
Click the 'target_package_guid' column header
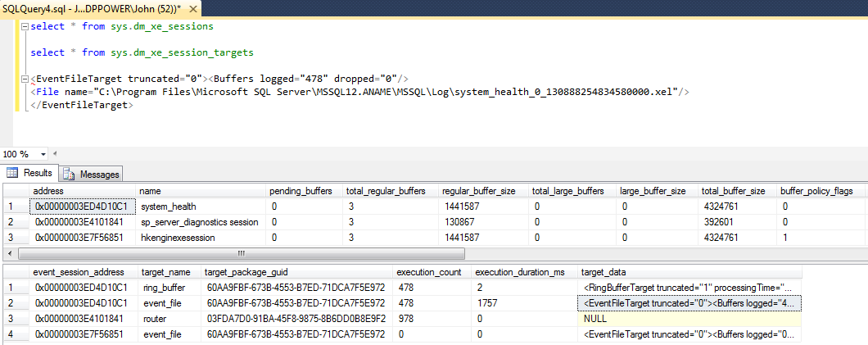coord(297,272)
